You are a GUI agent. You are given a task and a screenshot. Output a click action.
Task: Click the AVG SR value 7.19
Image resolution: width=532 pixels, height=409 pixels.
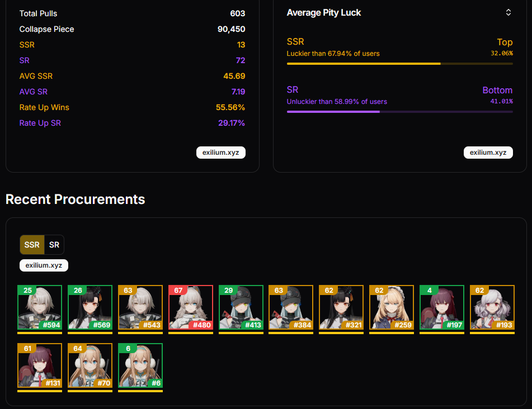pyautogui.click(x=238, y=92)
